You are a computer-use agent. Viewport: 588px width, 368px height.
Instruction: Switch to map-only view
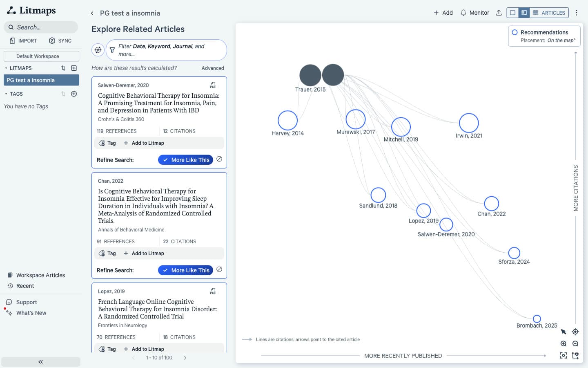512,13
